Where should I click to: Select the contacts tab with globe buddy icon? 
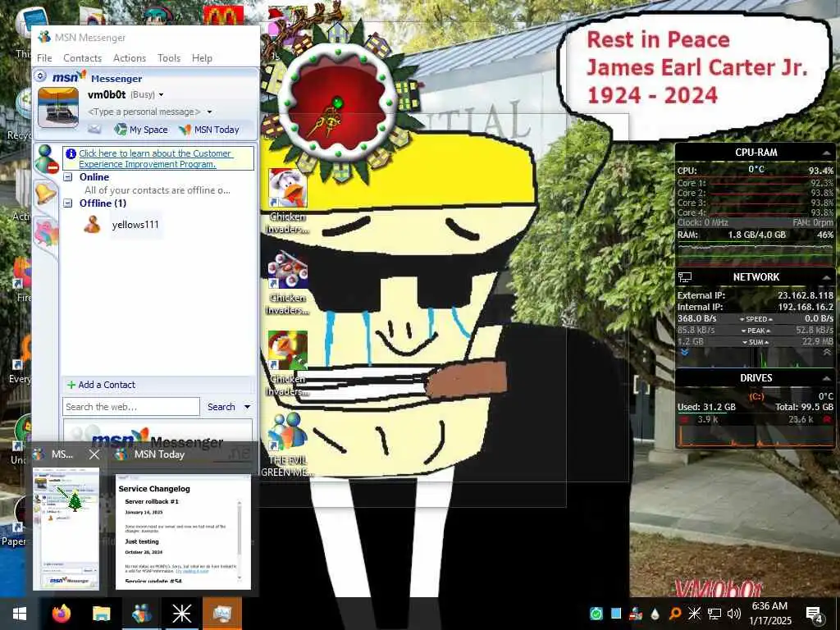pos(46,159)
